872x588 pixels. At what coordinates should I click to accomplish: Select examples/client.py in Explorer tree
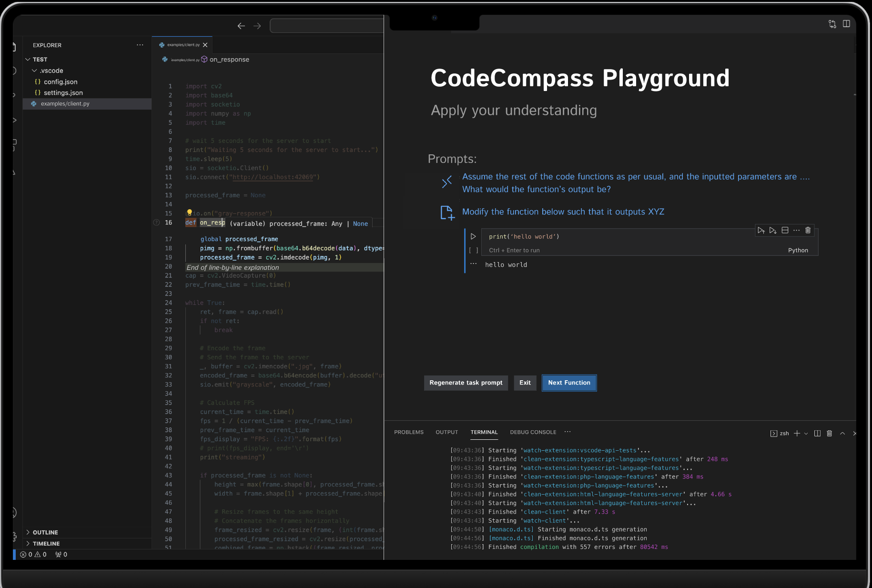(x=87, y=103)
